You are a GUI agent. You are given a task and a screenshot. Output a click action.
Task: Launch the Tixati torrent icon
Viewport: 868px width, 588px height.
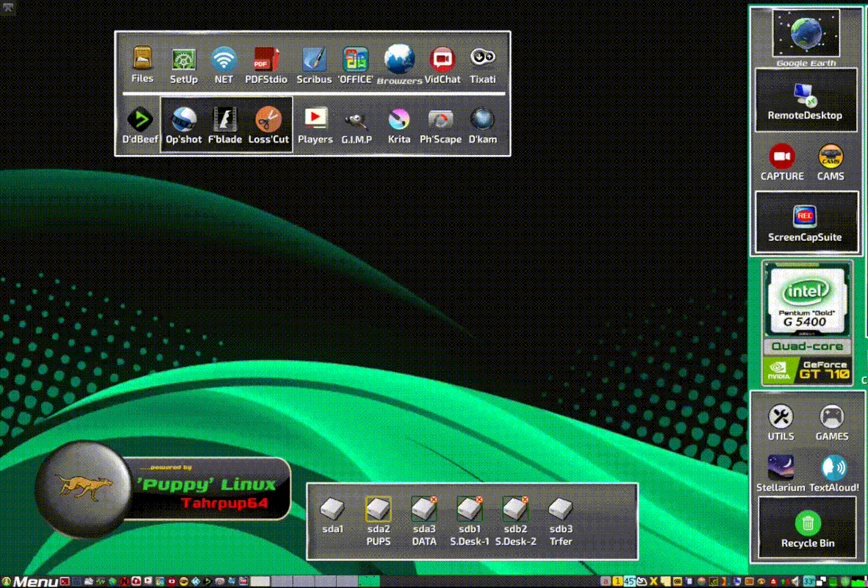pyautogui.click(x=483, y=57)
